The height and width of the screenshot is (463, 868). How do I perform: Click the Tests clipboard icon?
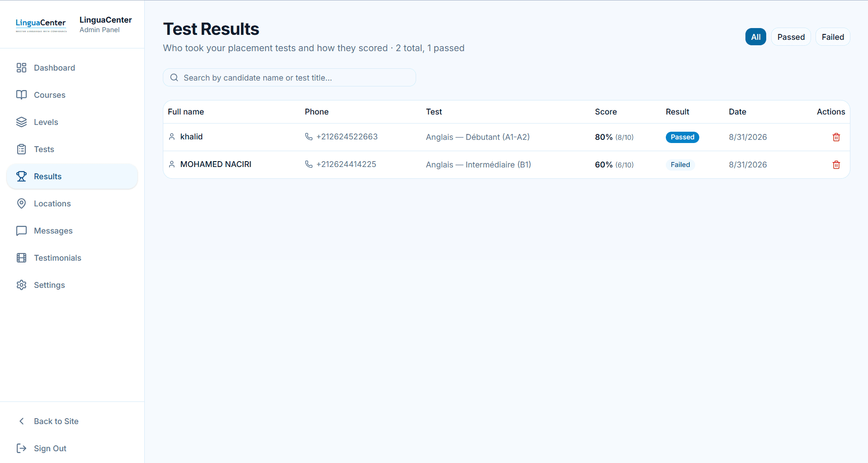21,149
